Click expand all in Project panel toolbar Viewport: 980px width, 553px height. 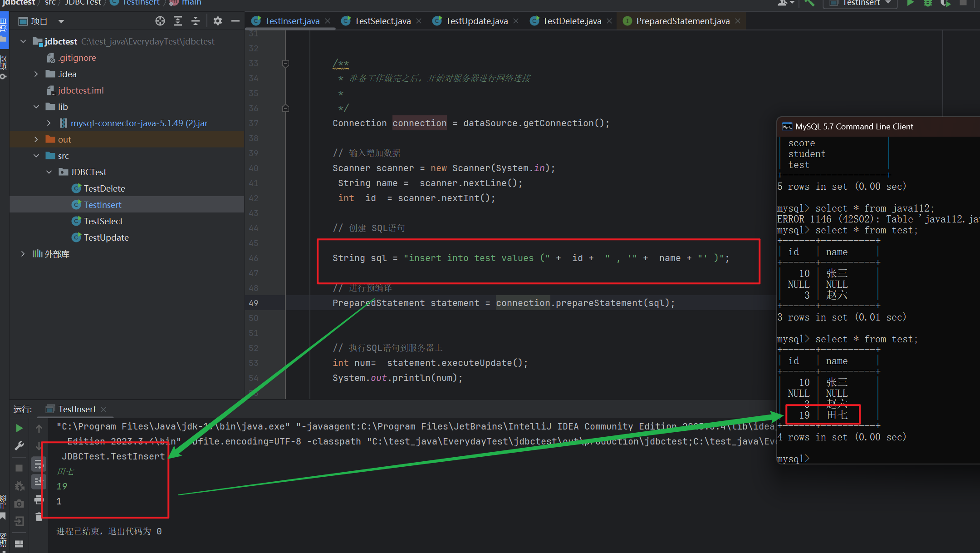point(178,21)
